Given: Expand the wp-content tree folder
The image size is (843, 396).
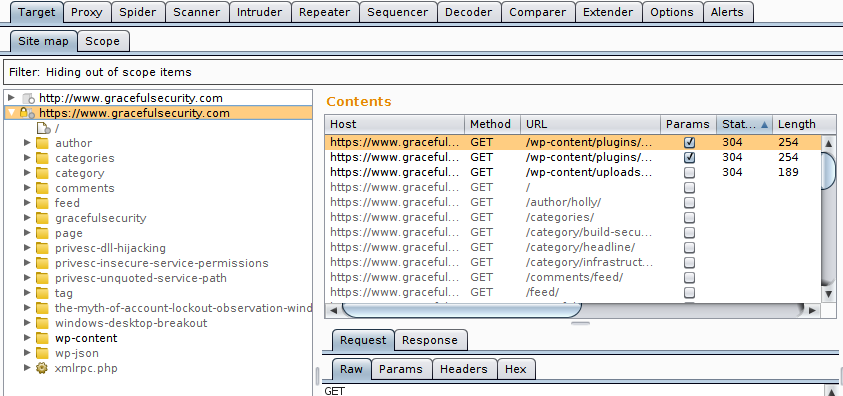Looking at the screenshot, I should (27, 339).
